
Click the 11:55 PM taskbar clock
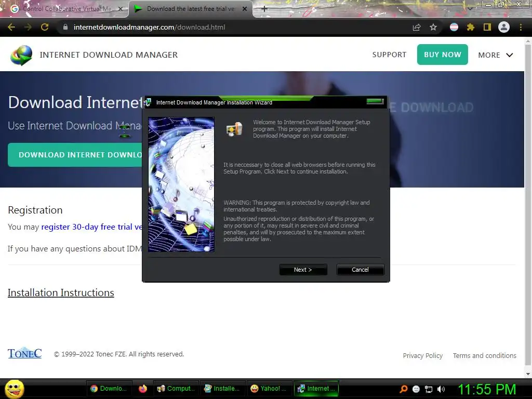(487, 389)
